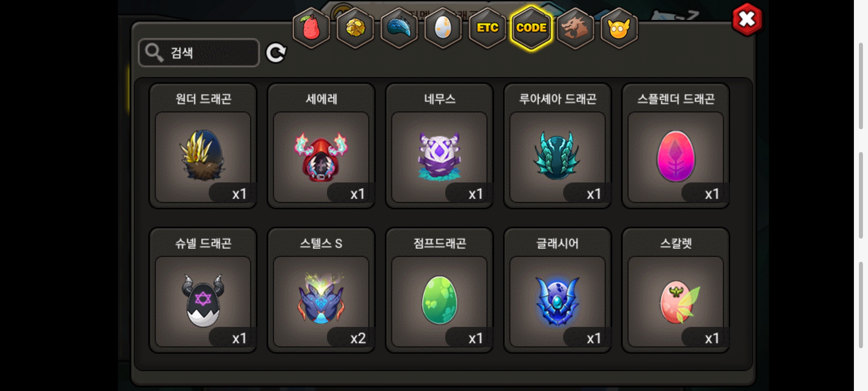
Task: Switch to the blue dragon scale tab
Action: [x=399, y=28]
